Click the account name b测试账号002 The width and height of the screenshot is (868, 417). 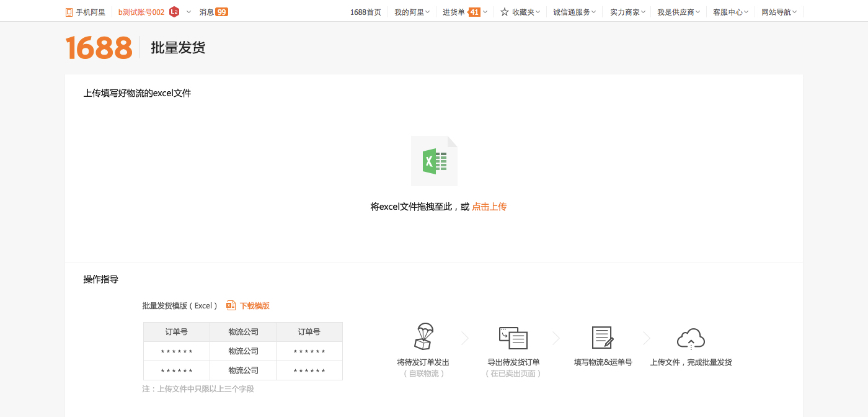pos(141,12)
